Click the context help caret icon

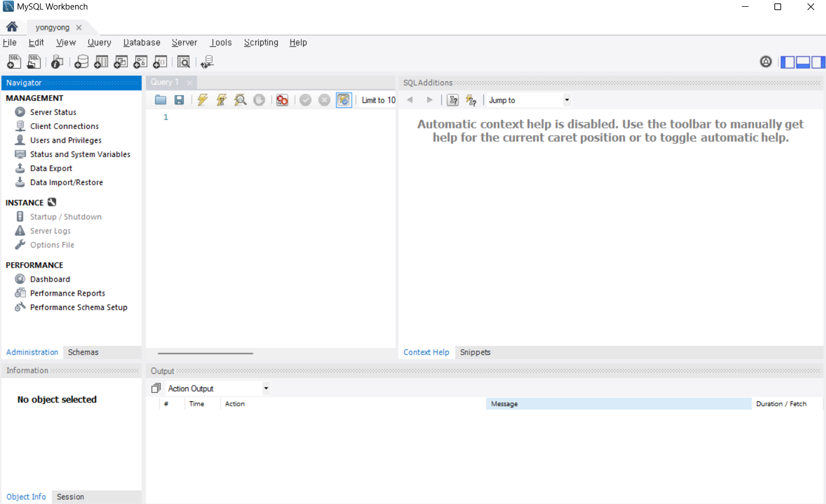coord(453,100)
